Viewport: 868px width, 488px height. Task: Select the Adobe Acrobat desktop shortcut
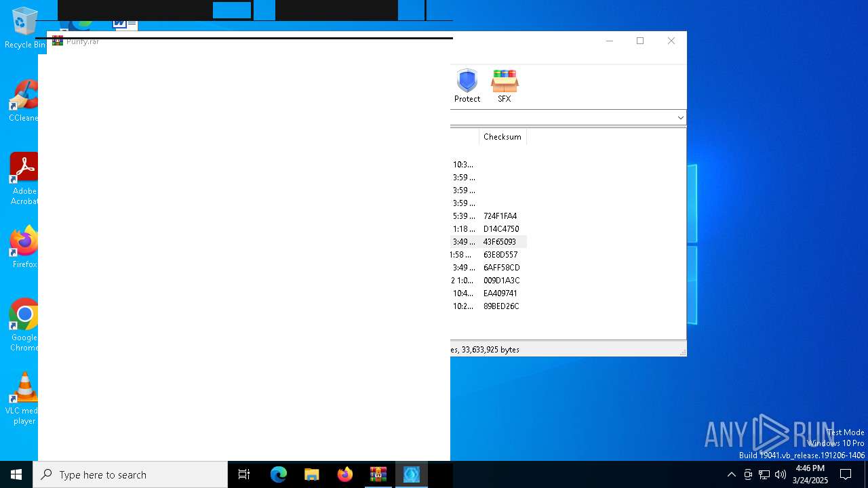[24, 179]
